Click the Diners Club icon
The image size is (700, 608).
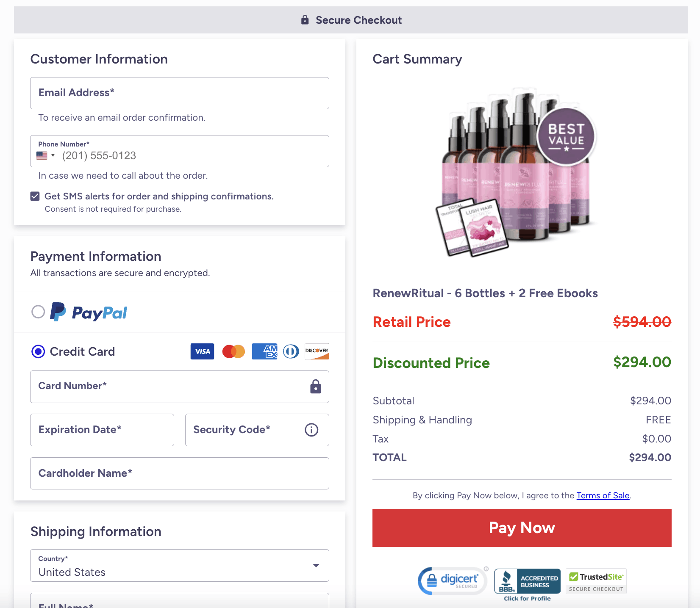pyautogui.click(x=291, y=351)
